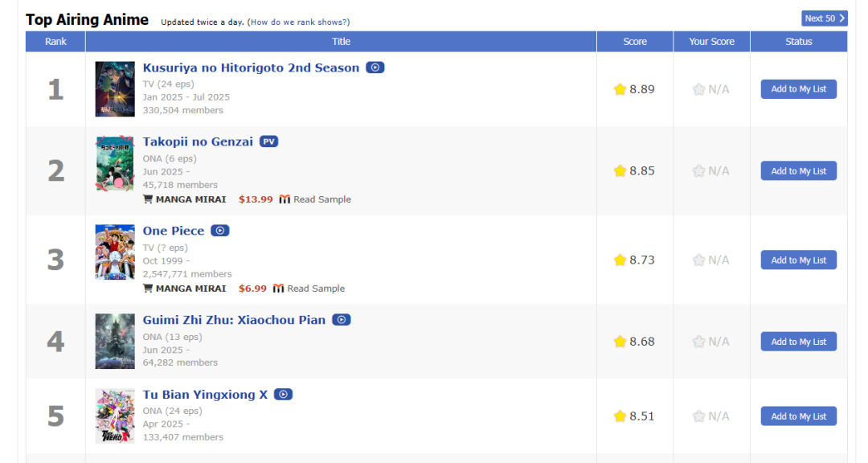Image resolution: width=868 pixels, height=463 pixels.
Task: Open Guimi Zhi Zhu poster thumbnail
Action: [115, 341]
